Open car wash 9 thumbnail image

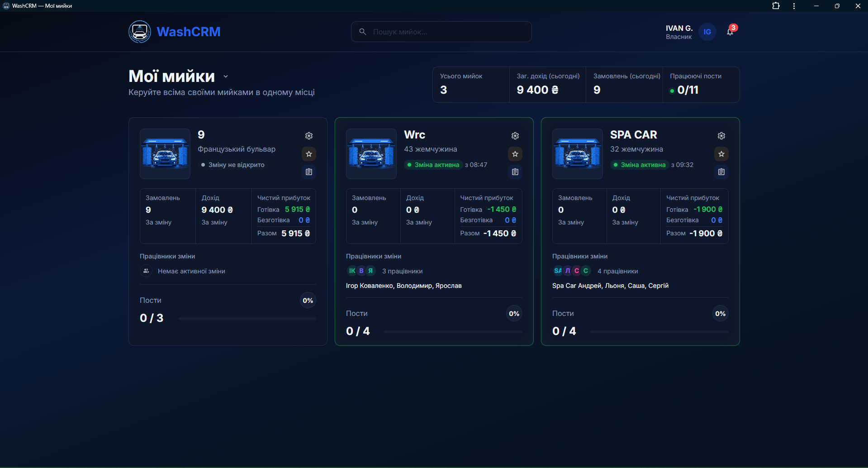[165, 154]
